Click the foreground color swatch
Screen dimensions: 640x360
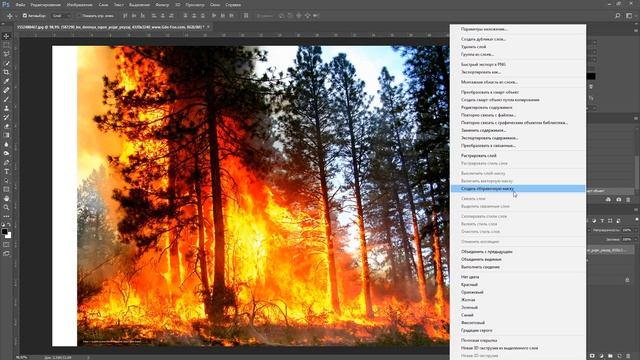coord(4,232)
